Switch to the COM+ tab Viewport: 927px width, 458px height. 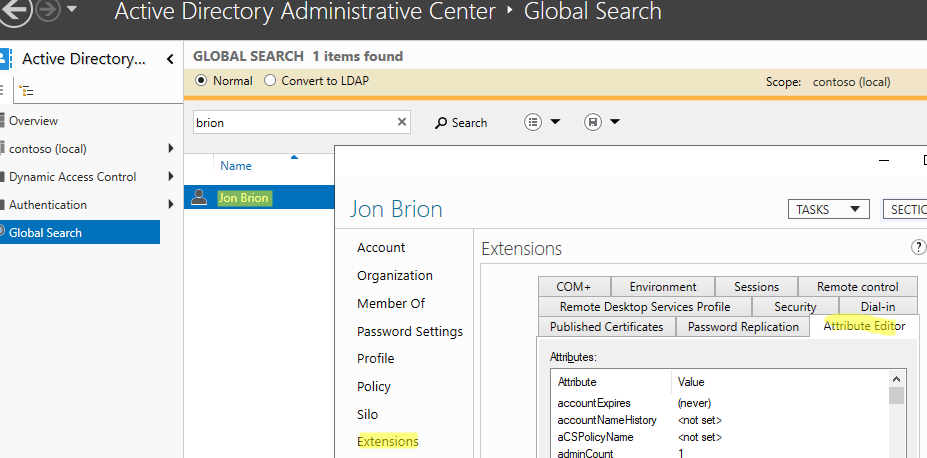coord(574,287)
